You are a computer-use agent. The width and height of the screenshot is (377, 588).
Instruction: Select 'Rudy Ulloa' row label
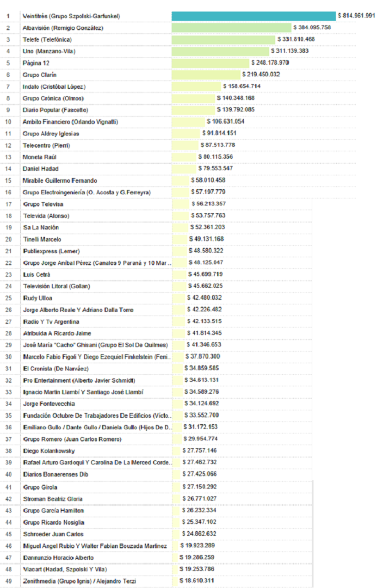click(37, 298)
